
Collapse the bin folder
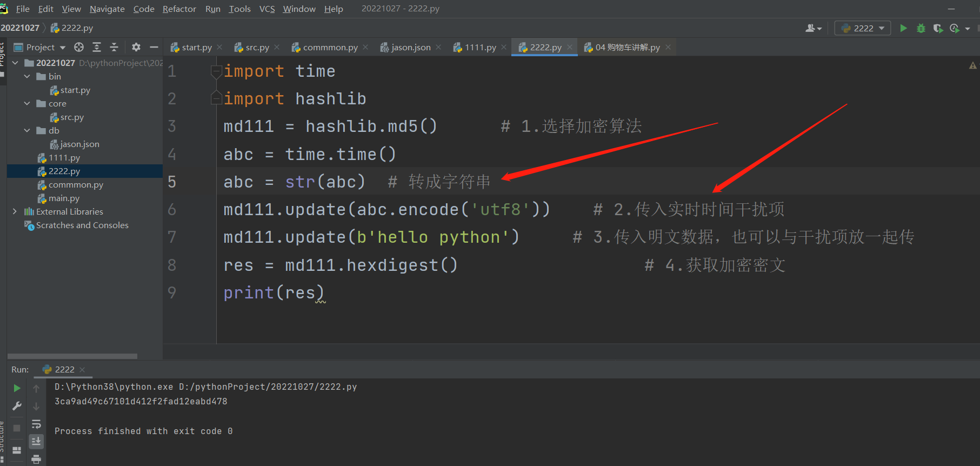coord(27,76)
